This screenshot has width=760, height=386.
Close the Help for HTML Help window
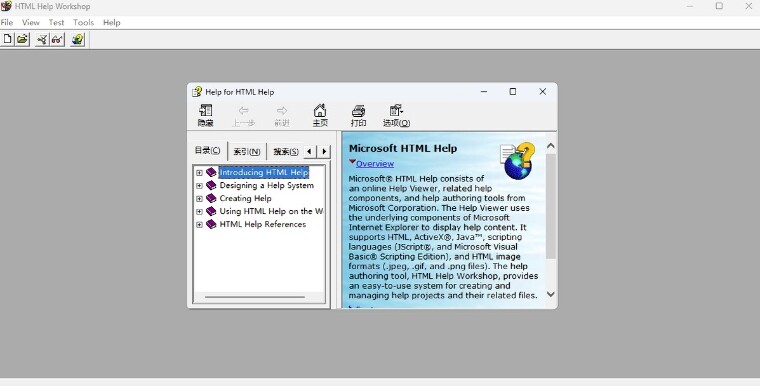pos(542,92)
